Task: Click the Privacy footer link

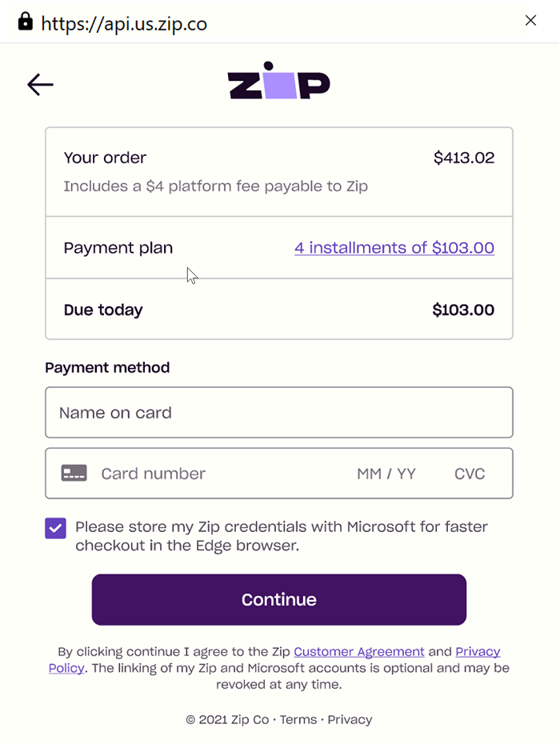Action: (x=350, y=719)
